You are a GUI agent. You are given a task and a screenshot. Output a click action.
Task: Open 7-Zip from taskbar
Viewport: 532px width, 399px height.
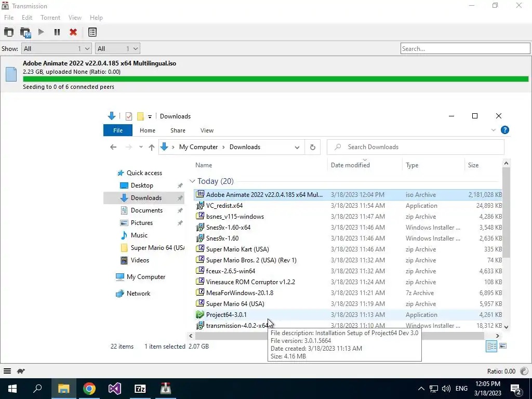140,389
